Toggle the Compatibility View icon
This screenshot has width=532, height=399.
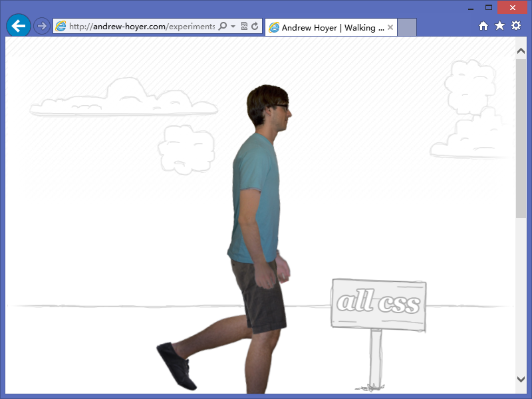pyautogui.click(x=244, y=26)
